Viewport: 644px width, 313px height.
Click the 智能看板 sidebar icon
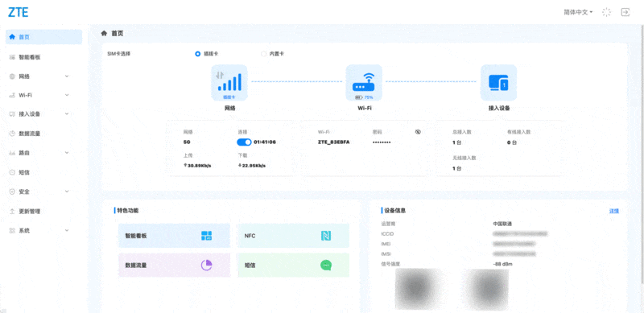click(12, 57)
